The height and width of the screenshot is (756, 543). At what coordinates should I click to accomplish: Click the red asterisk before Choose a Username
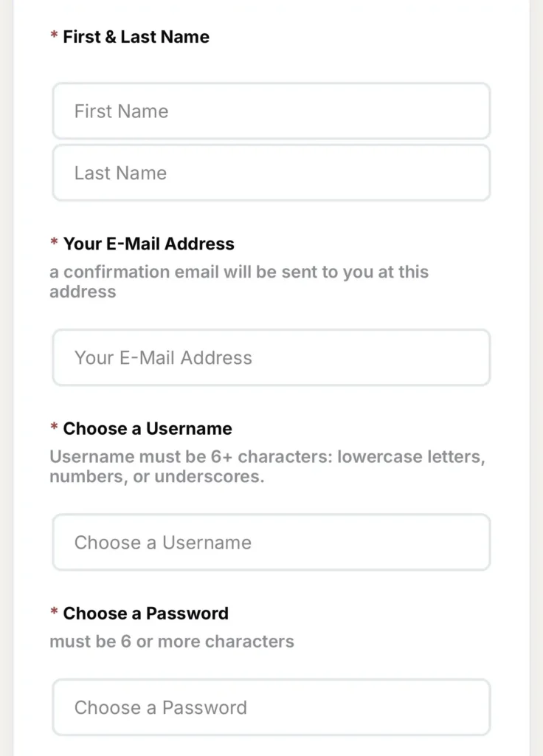54,429
